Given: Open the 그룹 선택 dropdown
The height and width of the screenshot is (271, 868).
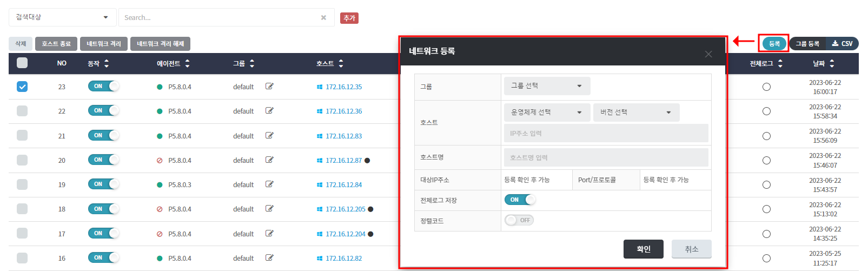Looking at the screenshot, I should [x=546, y=86].
